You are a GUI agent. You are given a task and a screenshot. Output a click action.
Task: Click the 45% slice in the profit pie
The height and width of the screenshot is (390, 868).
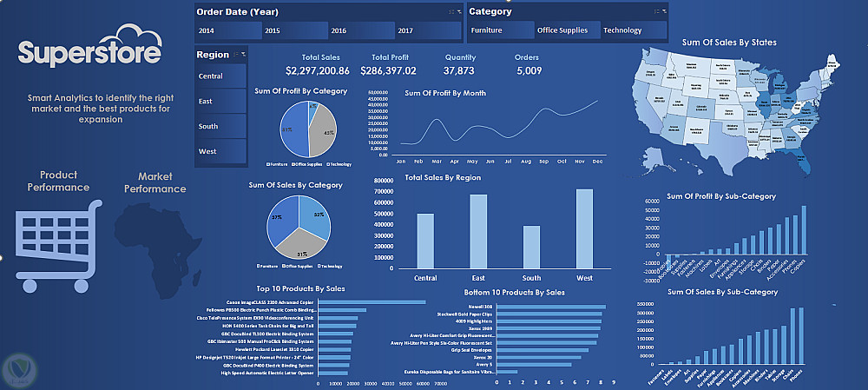[x=323, y=133]
